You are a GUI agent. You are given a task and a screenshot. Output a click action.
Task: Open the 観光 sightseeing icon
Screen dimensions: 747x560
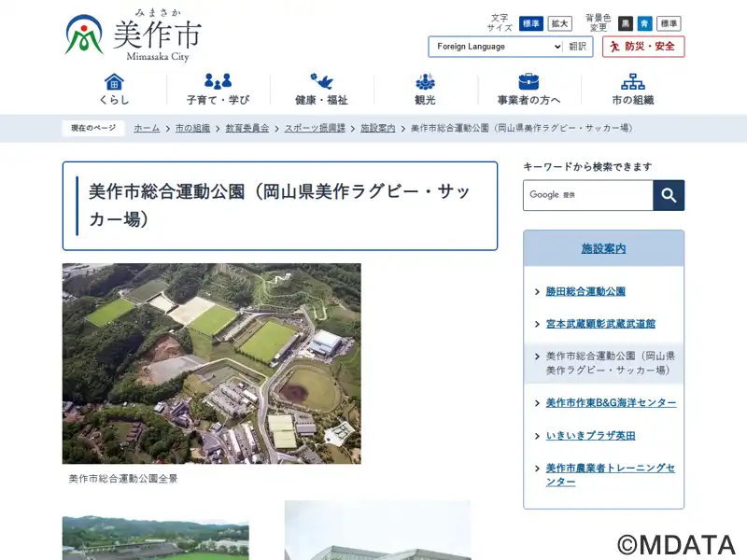coord(425,81)
